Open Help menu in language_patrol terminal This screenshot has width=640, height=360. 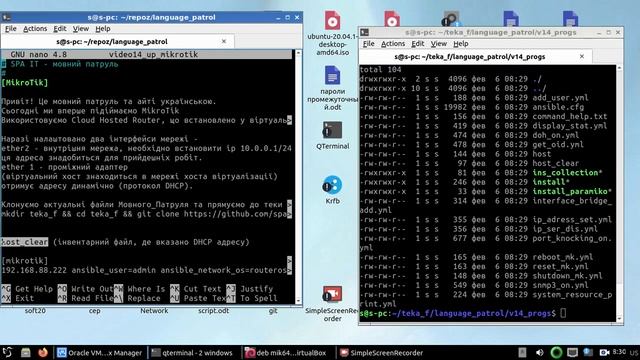[x=102, y=29]
